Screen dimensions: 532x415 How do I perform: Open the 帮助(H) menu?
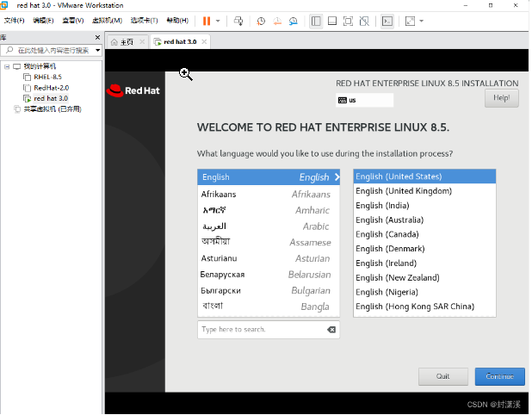coord(177,21)
